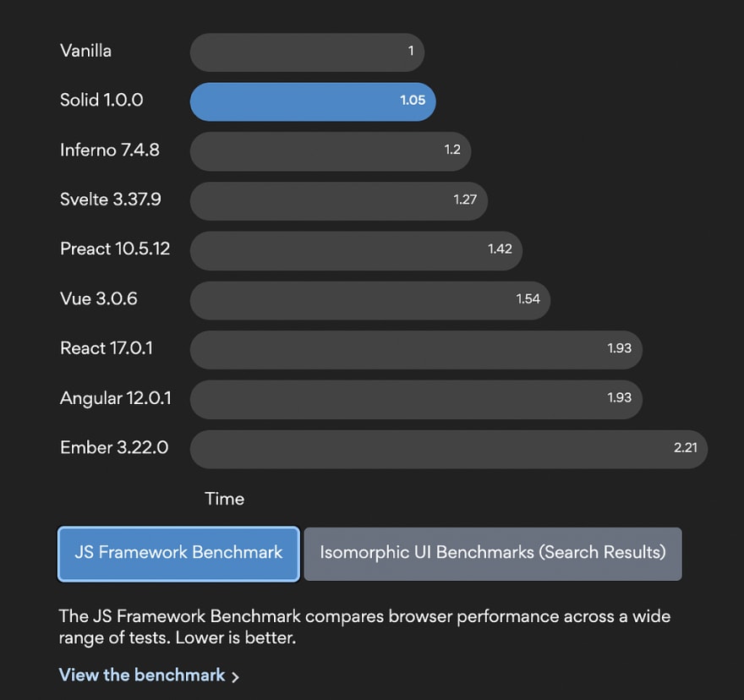Image resolution: width=744 pixels, height=700 pixels.
Task: Click the Svelte 3.37.9 bar
Action: pos(339,200)
